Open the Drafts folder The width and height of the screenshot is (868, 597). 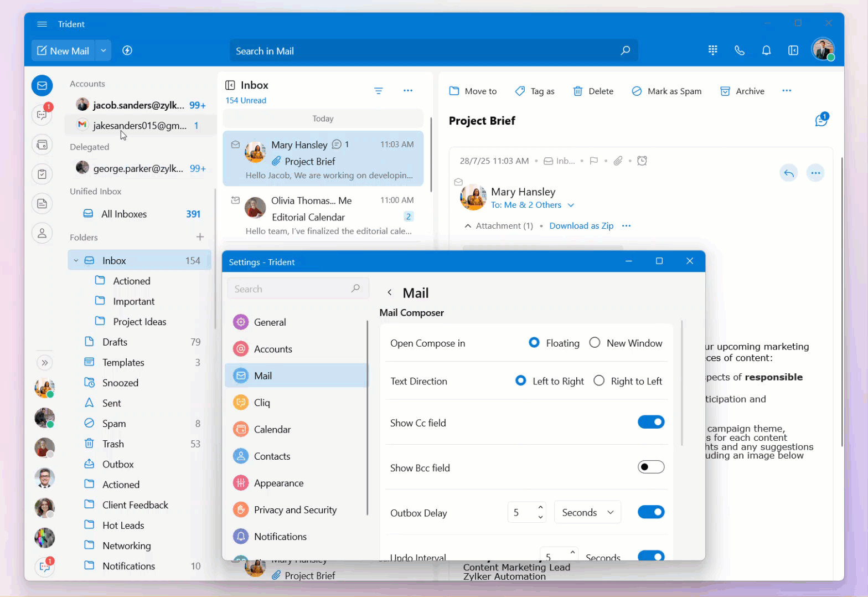(x=139, y=342)
